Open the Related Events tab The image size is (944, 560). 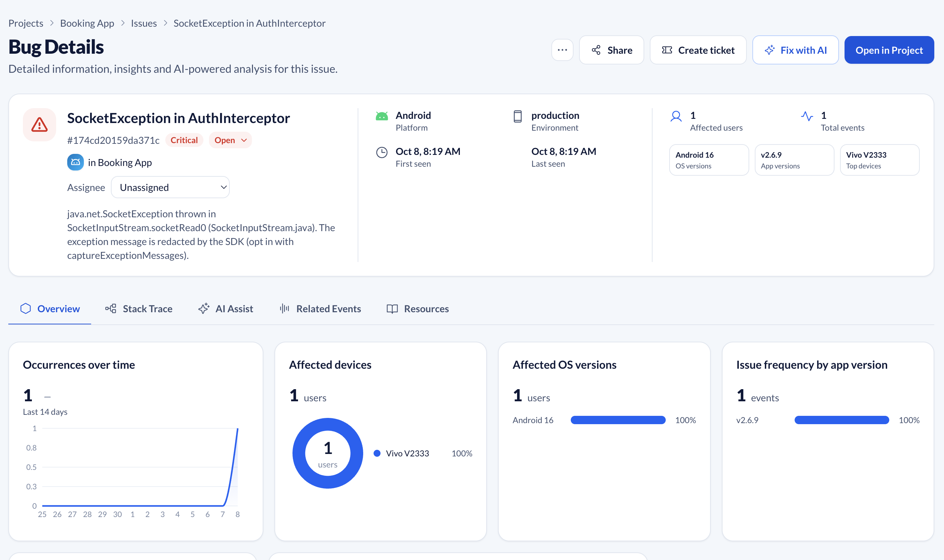(320, 309)
